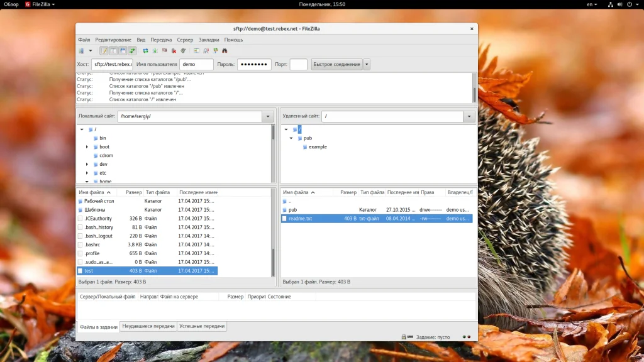
Task: Refresh the file and folder lists
Action: [145, 50]
